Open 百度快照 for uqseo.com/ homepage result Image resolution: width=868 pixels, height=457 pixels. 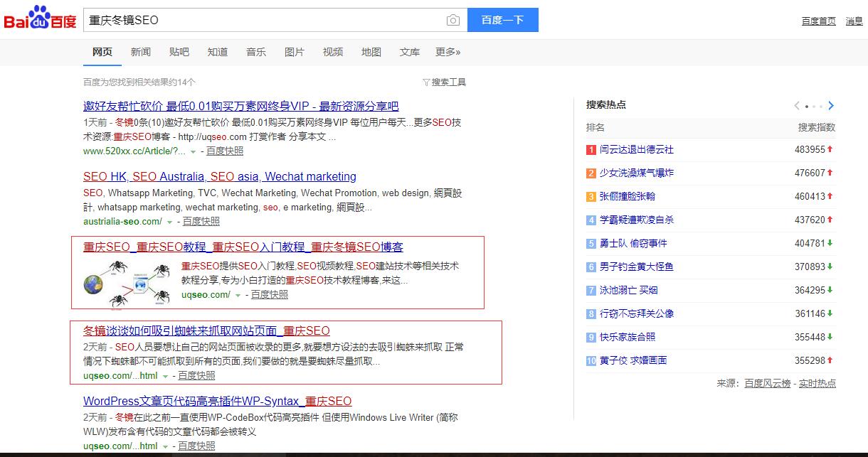point(270,295)
